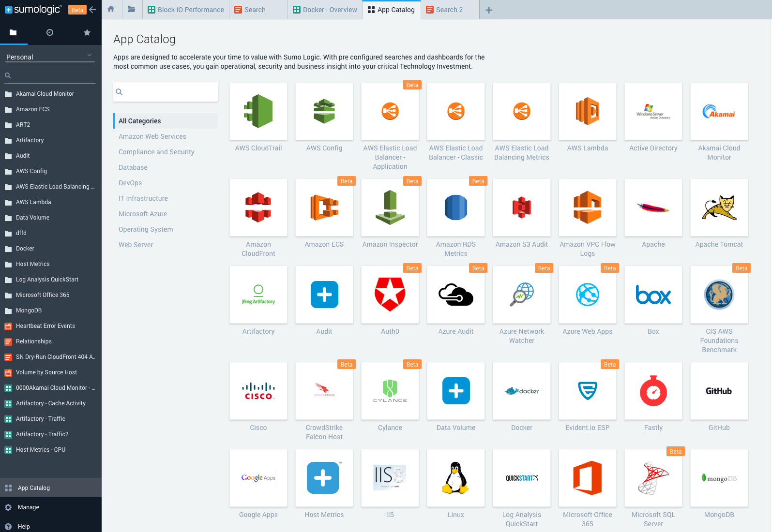Filter by IT Infrastructure category

(x=143, y=198)
